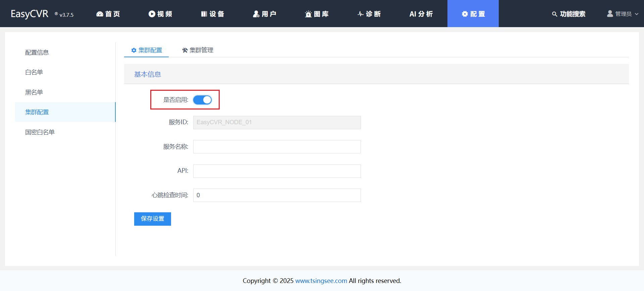This screenshot has height=291, width=644.
Task: Focus the 服务名称 input field
Action: tap(277, 147)
